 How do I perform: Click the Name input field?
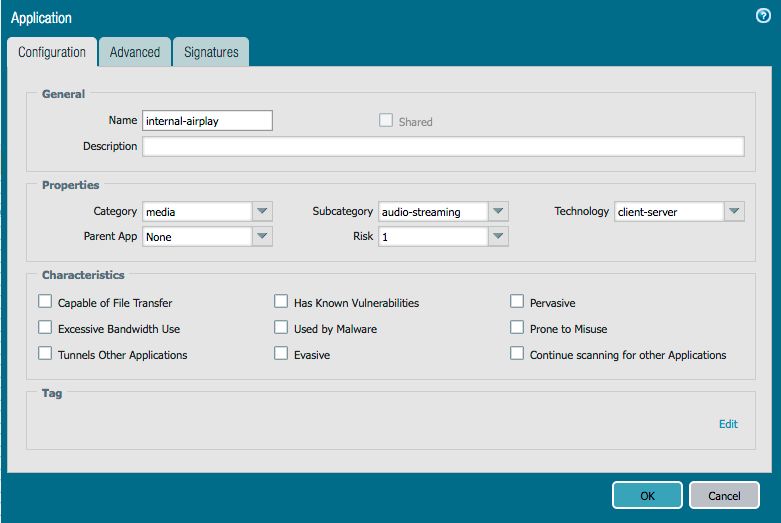[x=207, y=121]
